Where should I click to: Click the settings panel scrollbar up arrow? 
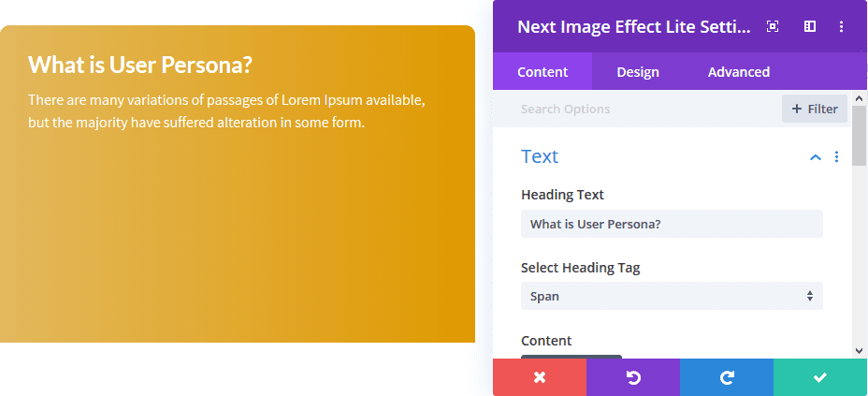click(860, 97)
